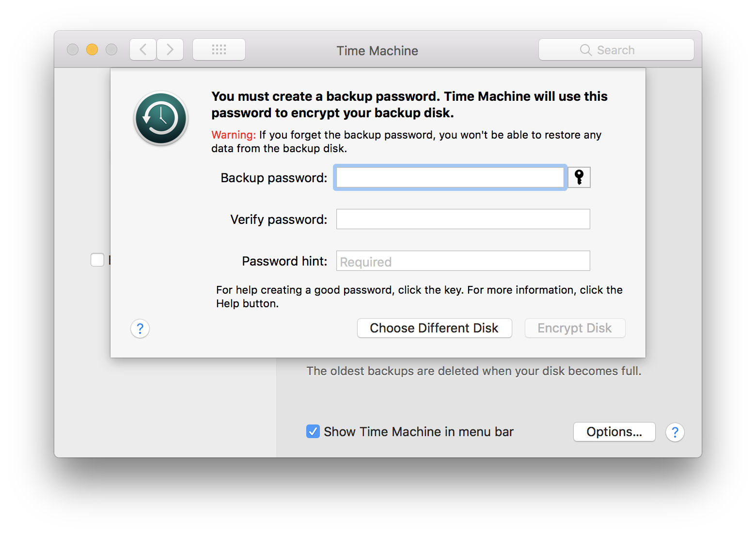Click the key icon for Password Assistant
Viewport: 756px width, 535px height.
tap(579, 177)
